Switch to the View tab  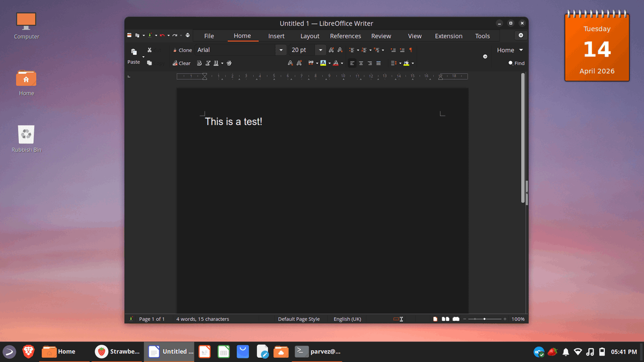coord(415,36)
